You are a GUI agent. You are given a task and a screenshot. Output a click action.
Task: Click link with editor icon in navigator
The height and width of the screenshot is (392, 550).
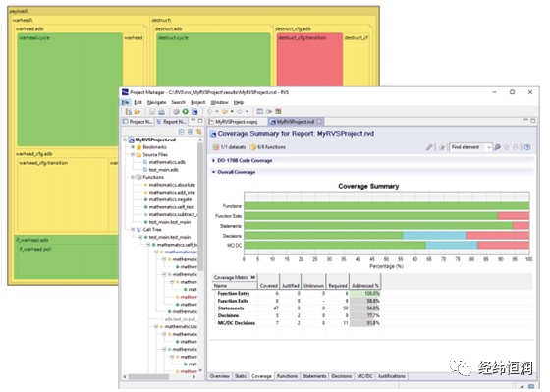[198, 132]
